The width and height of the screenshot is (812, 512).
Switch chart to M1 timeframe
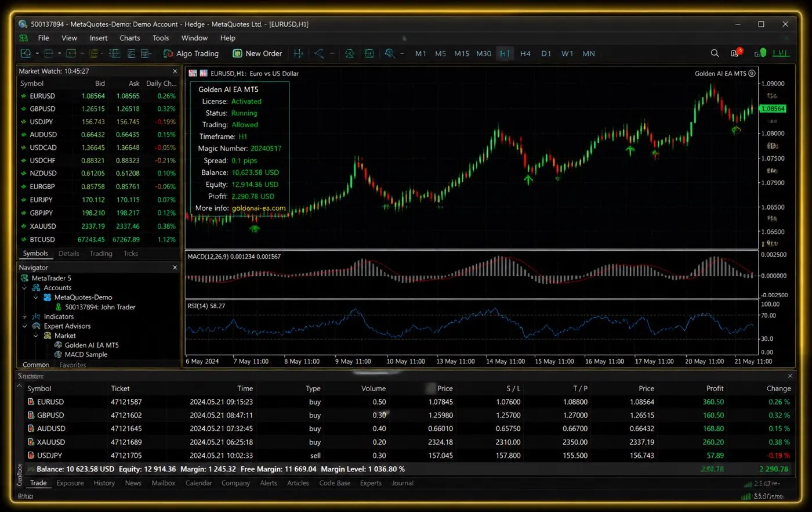(420, 53)
